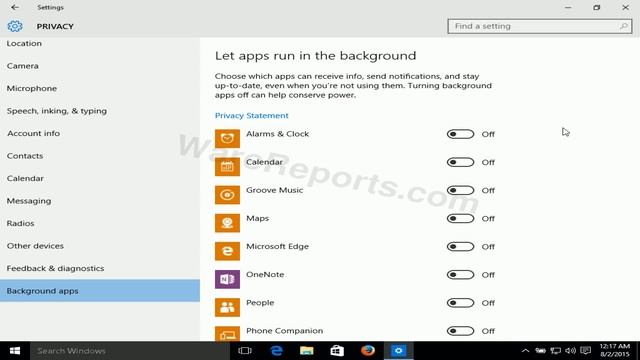This screenshot has width=640, height=360.
Task: Open the Start menu Windows logo
Action: (x=15, y=351)
